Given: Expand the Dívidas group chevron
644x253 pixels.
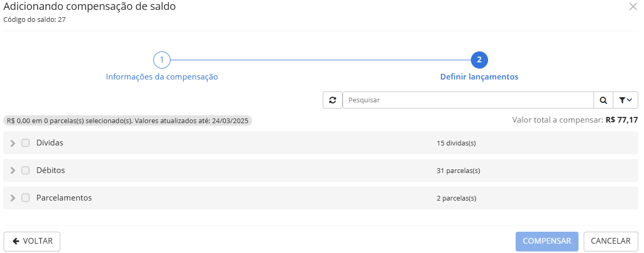Looking at the screenshot, I should [x=13, y=143].
